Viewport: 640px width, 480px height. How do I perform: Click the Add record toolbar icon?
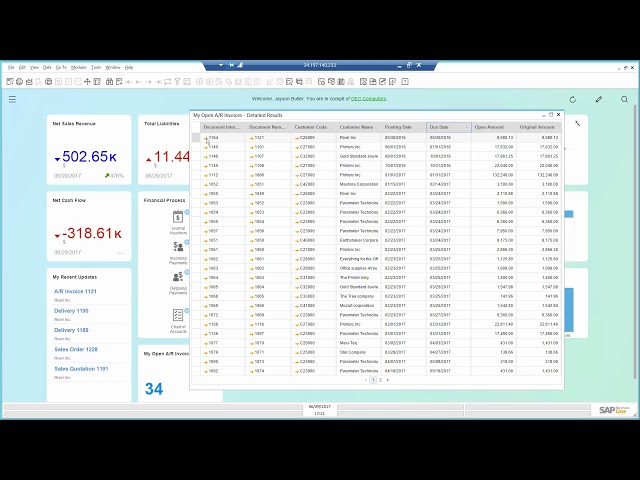119,82
